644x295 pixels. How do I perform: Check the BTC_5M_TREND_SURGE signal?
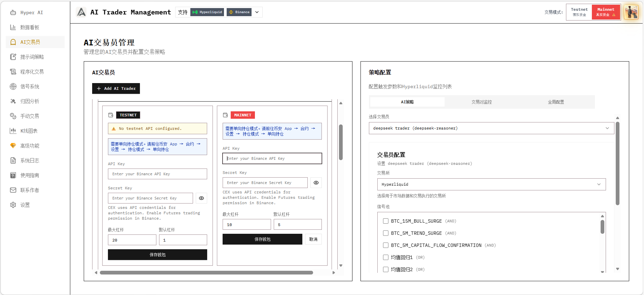tap(386, 233)
